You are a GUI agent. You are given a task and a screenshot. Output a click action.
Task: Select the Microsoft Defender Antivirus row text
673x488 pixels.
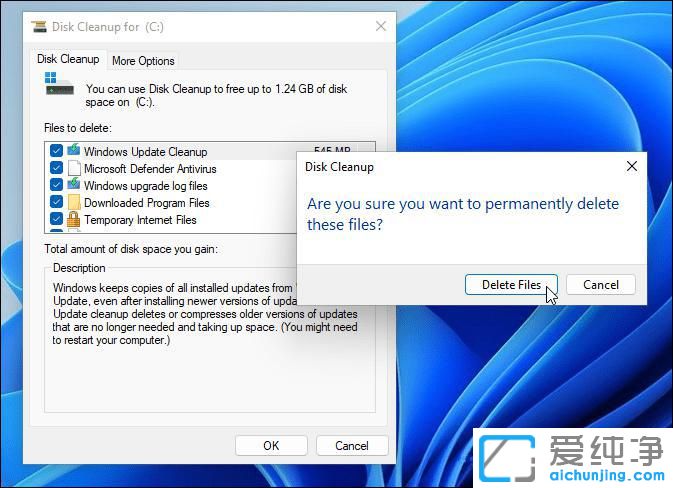tap(150, 169)
